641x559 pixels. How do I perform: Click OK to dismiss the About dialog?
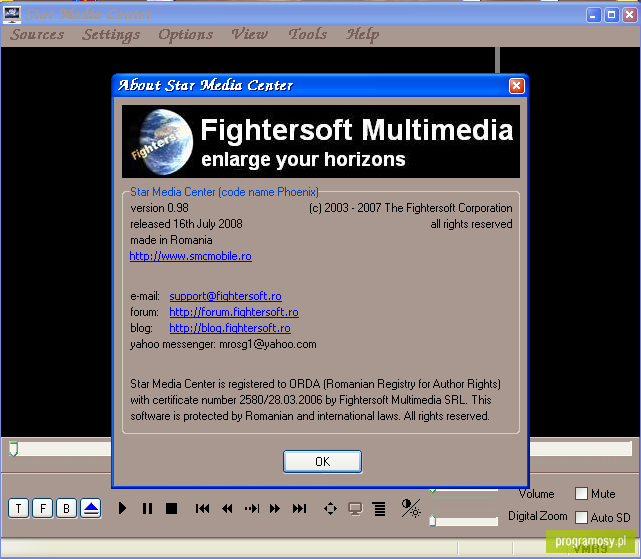(322, 462)
